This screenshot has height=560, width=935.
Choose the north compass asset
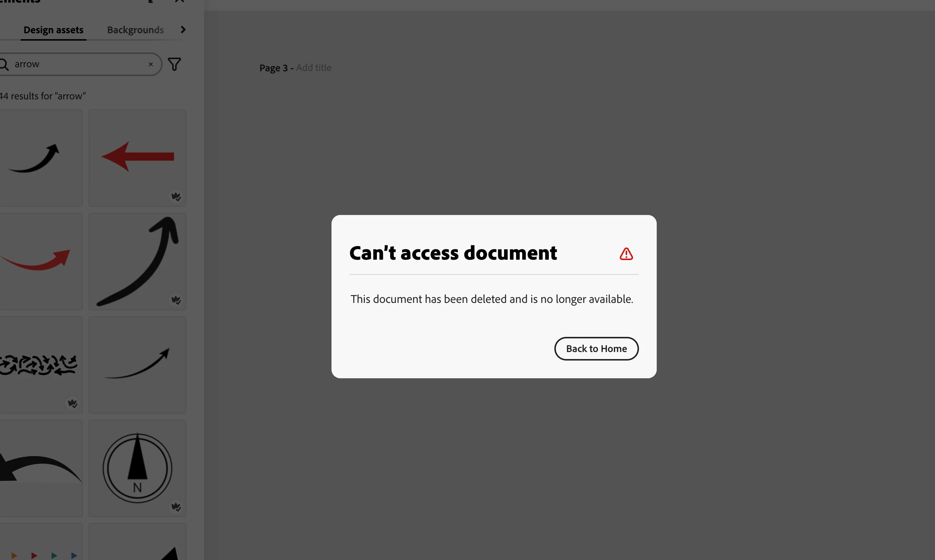pyautogui.click(x=137, y=468)
